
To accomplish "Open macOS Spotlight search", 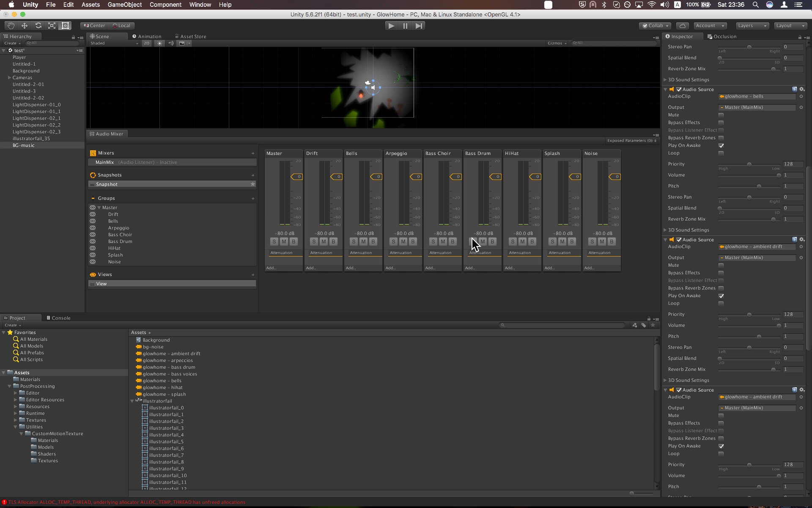I will [755, 5].
